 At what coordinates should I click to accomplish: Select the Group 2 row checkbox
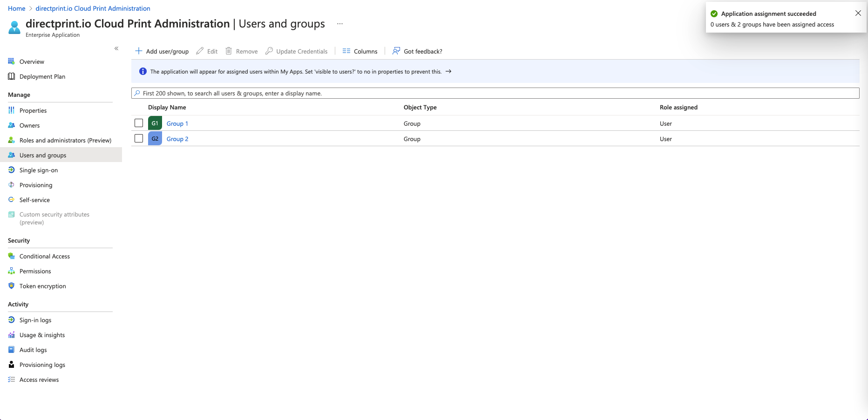[139, 138]
